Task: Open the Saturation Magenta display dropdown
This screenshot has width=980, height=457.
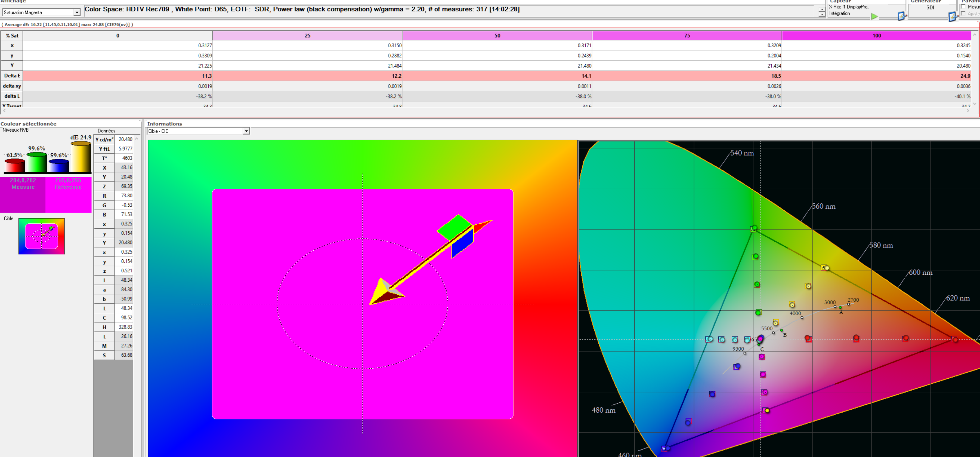Action: [x=77, y=13]
